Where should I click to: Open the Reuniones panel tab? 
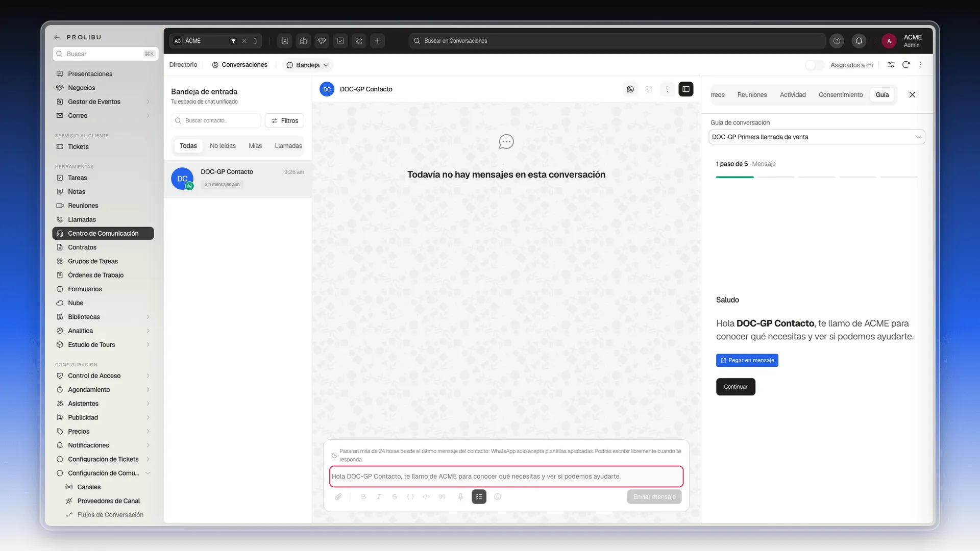click(x=752, y=95)
